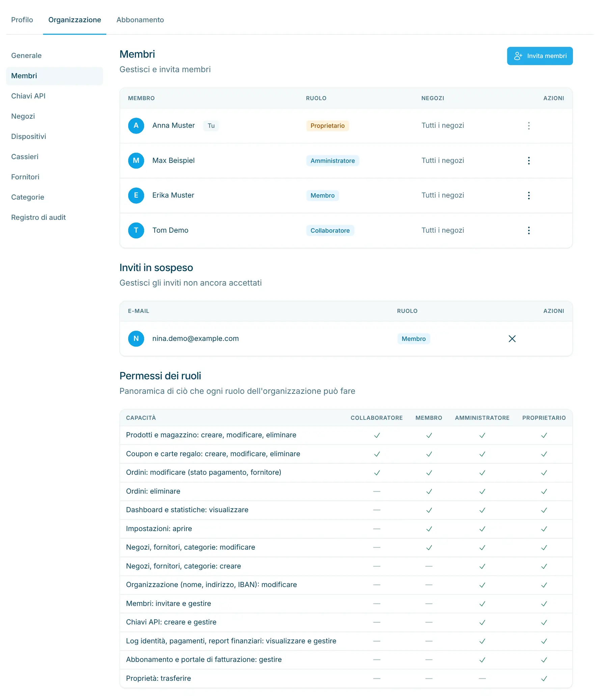Click Tutti i negozi for Tom Demo
Screen dimensions: 606x700
(x=442, y=231)
